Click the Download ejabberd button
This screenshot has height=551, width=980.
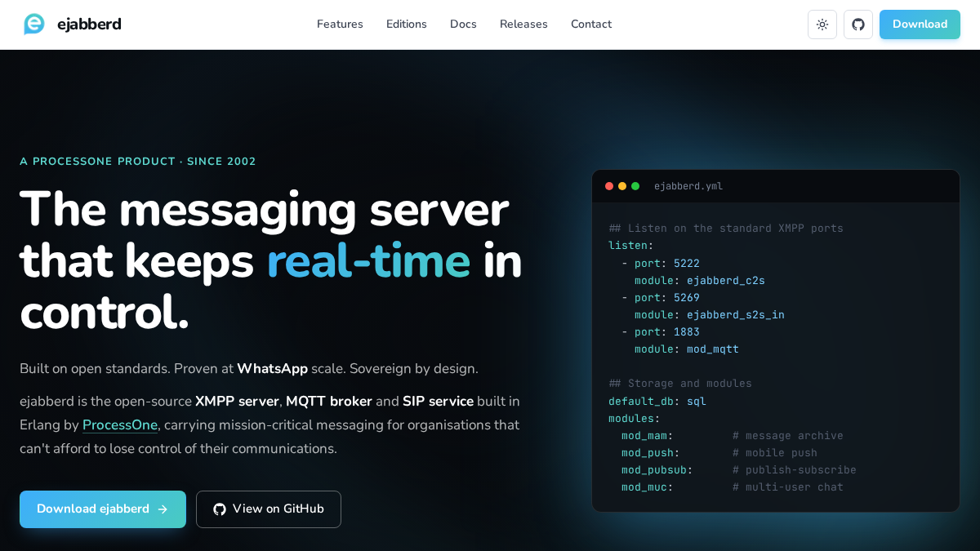(x=103, y=509)
